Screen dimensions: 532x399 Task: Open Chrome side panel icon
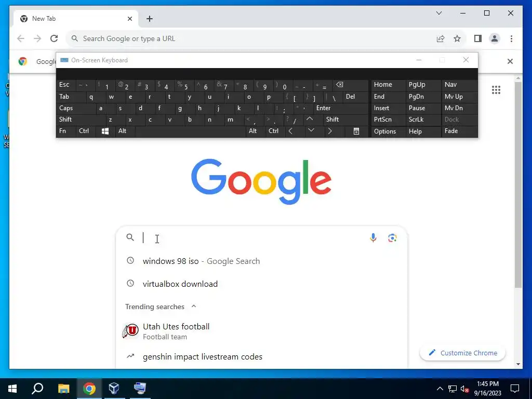pos(478,38)
